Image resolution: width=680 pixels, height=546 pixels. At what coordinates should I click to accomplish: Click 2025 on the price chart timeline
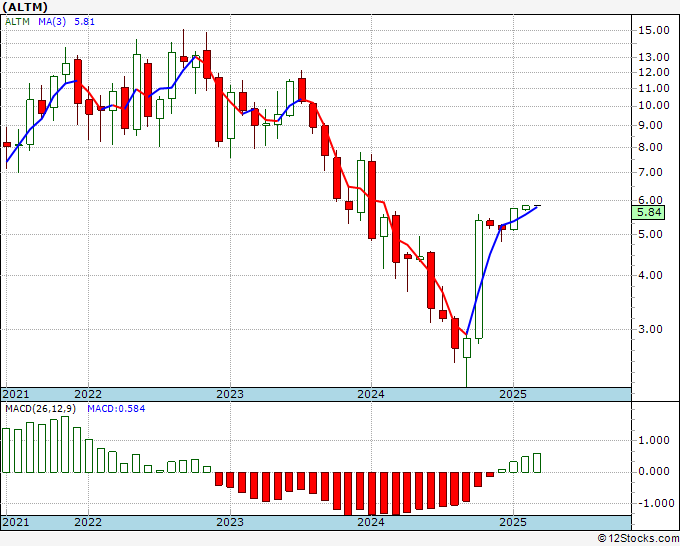[x=513, y=394]
